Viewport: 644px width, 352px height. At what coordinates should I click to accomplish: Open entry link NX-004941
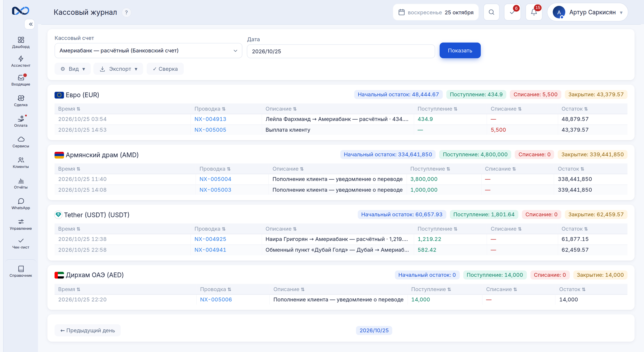(210, 250)
